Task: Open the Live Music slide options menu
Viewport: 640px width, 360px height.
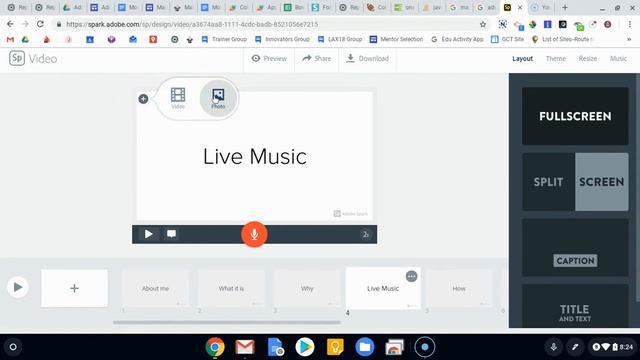Action: (411, 276)
